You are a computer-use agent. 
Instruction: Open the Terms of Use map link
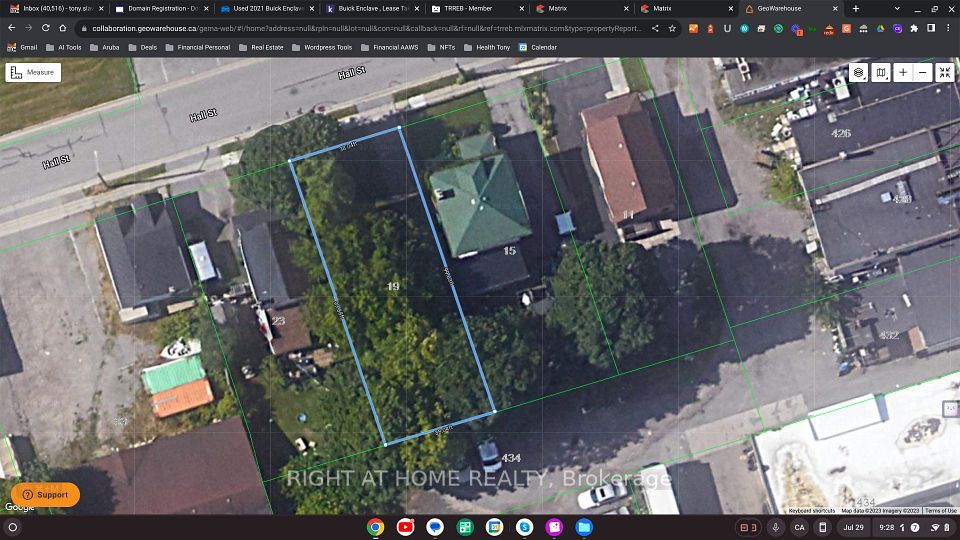tap(940, 511)
